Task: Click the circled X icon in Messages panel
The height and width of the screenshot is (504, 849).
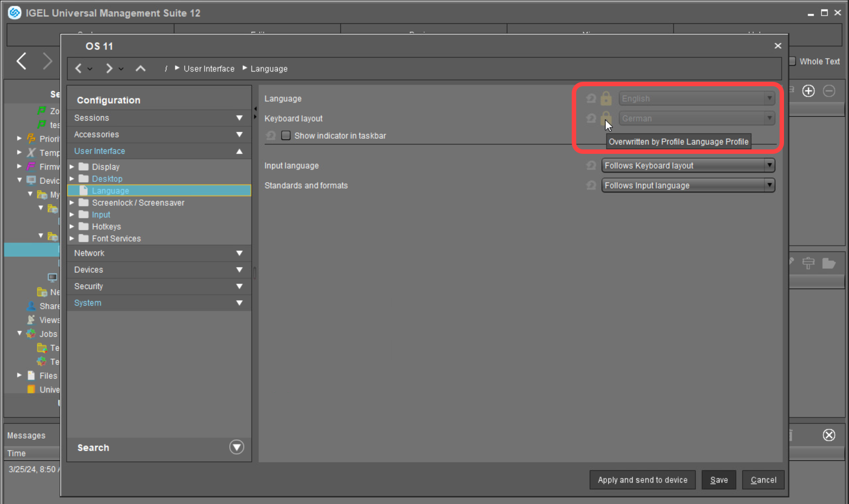Action: pyautogui.click(x=829, y=435)
